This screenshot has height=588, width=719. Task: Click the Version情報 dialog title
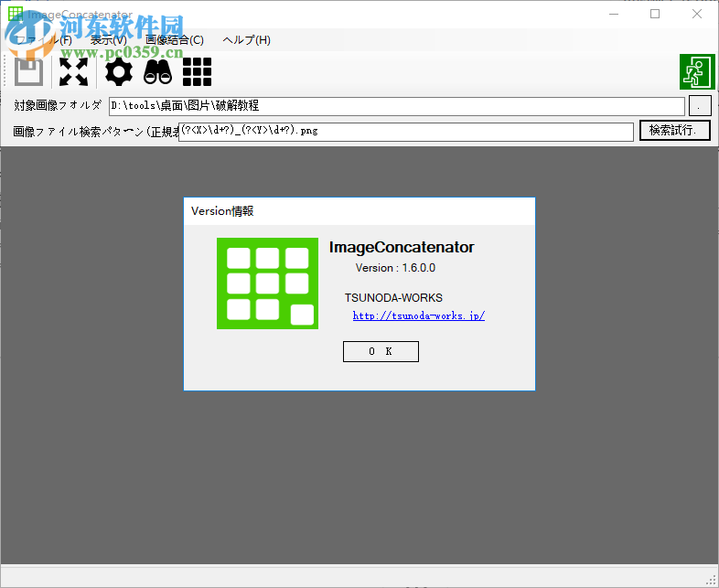(222, 211)
